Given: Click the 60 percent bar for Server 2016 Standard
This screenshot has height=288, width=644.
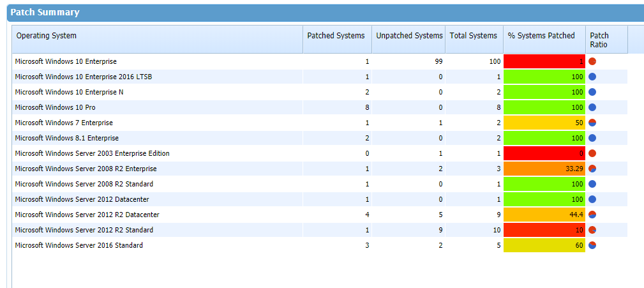Looking at the screenshot, I should click(x=544, y=245).
